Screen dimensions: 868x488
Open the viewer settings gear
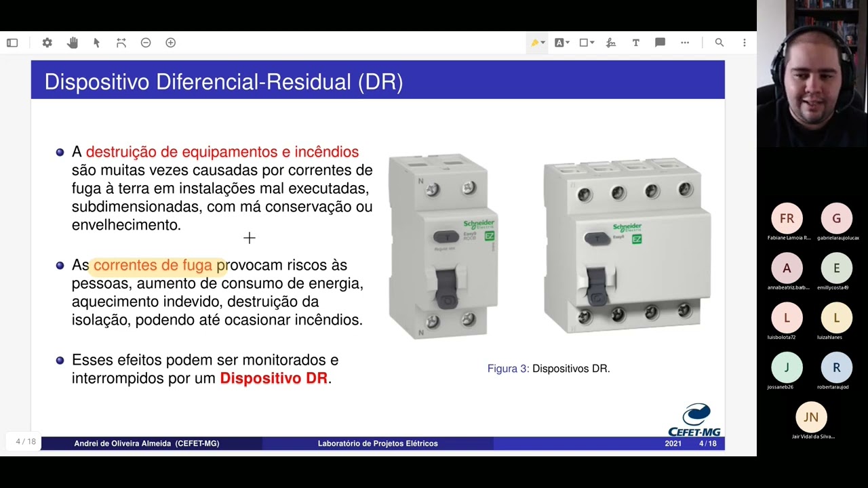[x=47, y=43]
